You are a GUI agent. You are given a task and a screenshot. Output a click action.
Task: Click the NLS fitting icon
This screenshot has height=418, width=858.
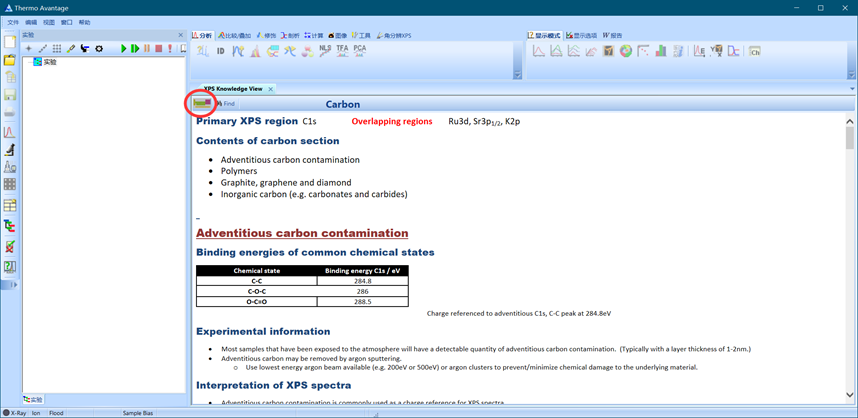click(325, 50)
